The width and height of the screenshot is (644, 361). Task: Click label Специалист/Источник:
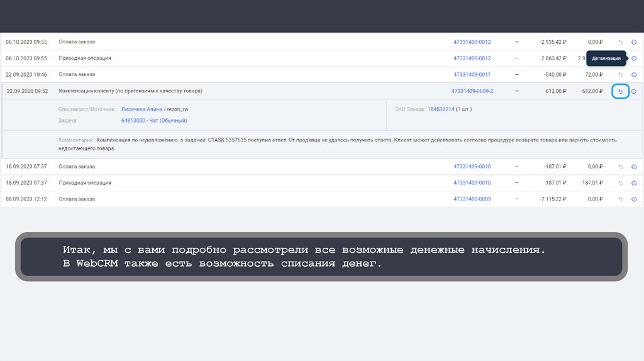coord(87,109)
